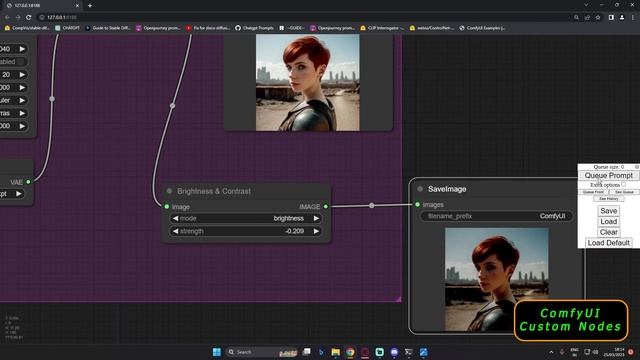Click the zoom magnifier icon in address bar
Image resolution: width=640 pixels, height=360 pixels.
click(x=576, y=17)
